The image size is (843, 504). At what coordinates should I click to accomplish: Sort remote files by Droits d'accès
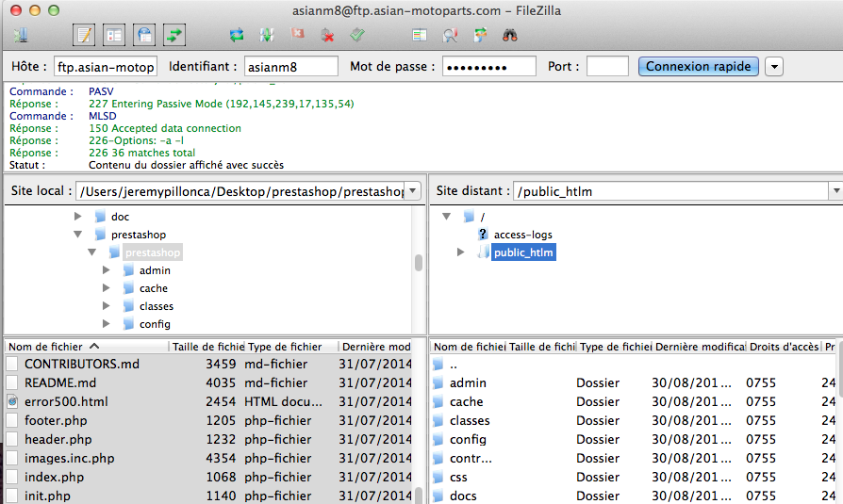[784, 347]
